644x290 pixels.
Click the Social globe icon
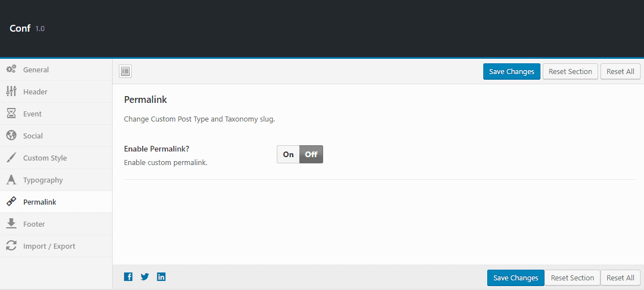pyautogui.click(x=11, y=136)
